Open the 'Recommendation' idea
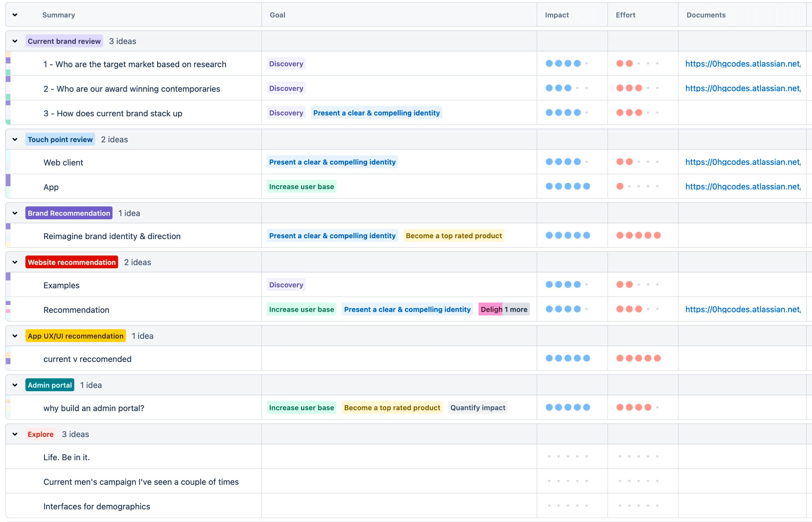Image resolution: width=812 pixels, height=522 pixels. pos(76,310)
